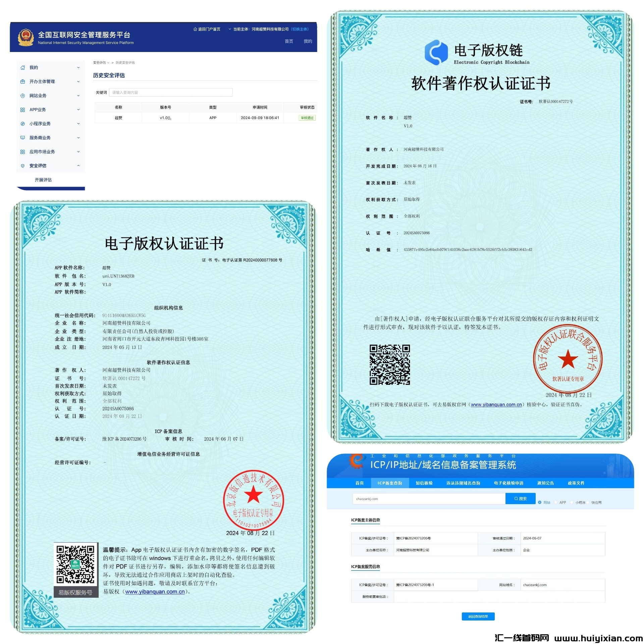The width and height of the screenshot is (644, 644).
Task: Select the 网站业务 globe icon
Action: (x=23, y=96)
